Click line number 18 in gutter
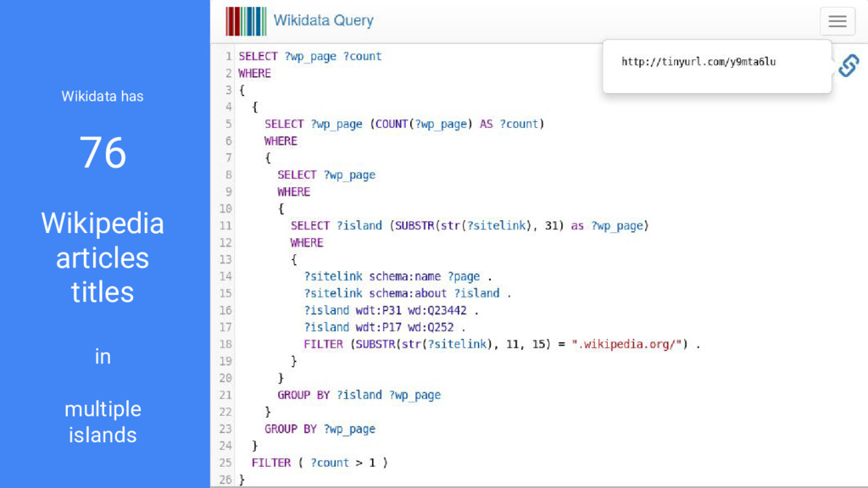 225,344
